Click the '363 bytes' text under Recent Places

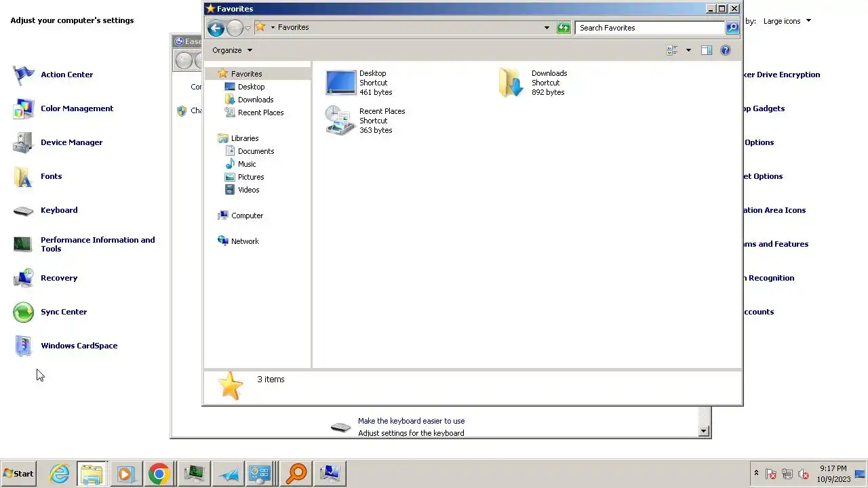click(x=376, y=130)
